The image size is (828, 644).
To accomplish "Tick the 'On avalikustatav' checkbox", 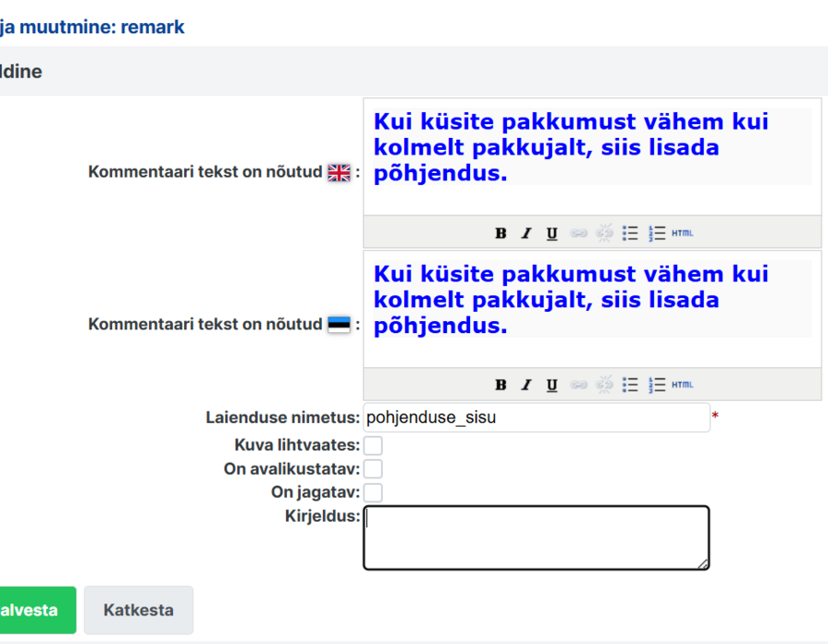I will click(373, 469).
